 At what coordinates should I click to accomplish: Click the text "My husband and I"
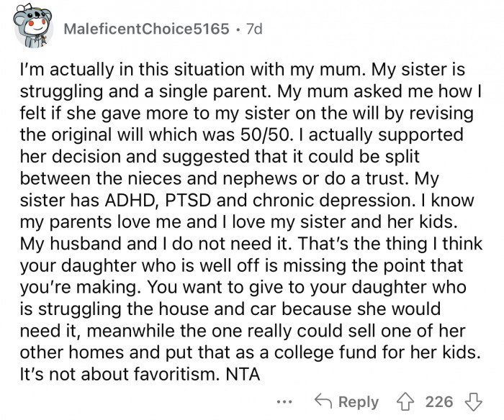(x=71, y=243)
